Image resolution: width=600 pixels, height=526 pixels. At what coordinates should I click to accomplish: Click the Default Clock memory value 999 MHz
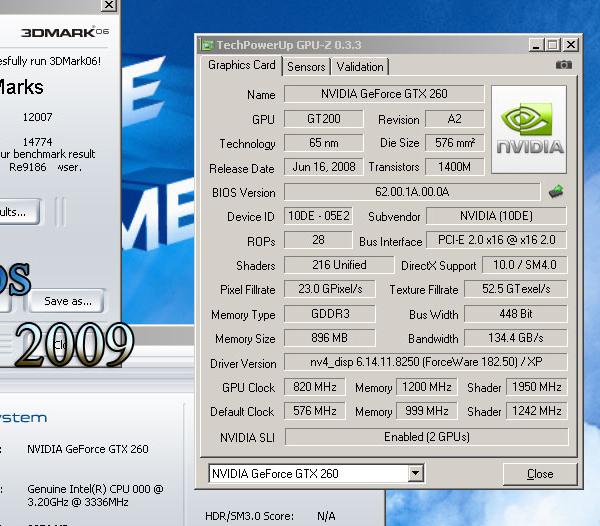click(x=427, y=411)
